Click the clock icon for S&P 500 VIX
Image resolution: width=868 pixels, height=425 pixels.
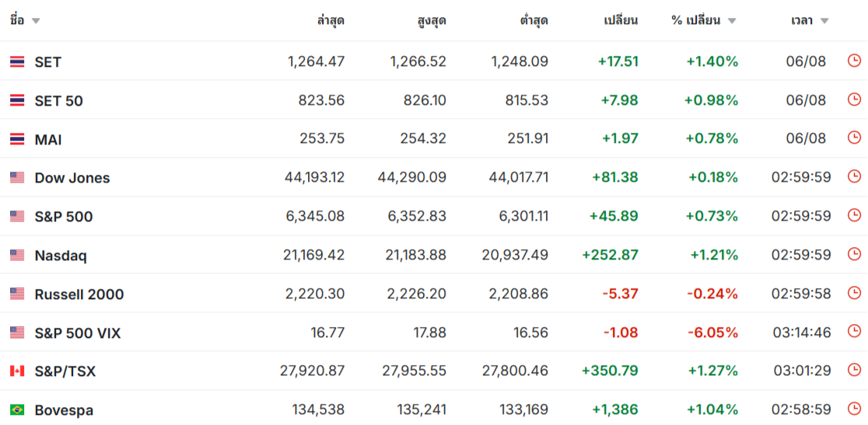pos(854,332)
